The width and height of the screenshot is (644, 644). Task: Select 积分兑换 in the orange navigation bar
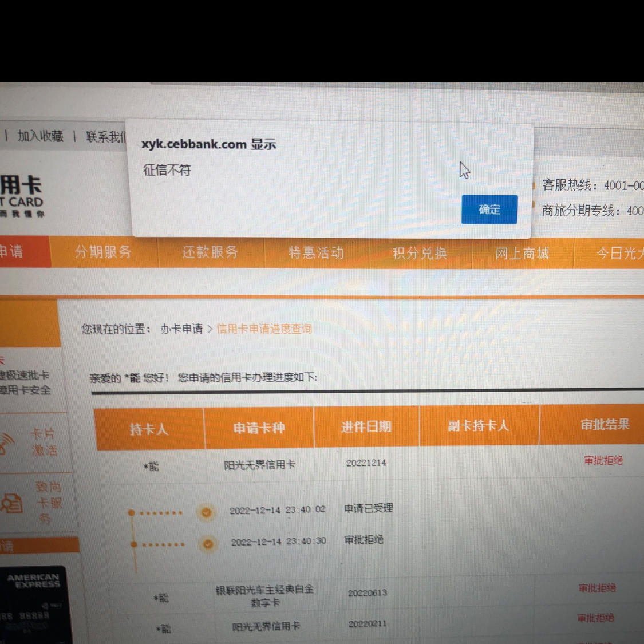[420, 253]
